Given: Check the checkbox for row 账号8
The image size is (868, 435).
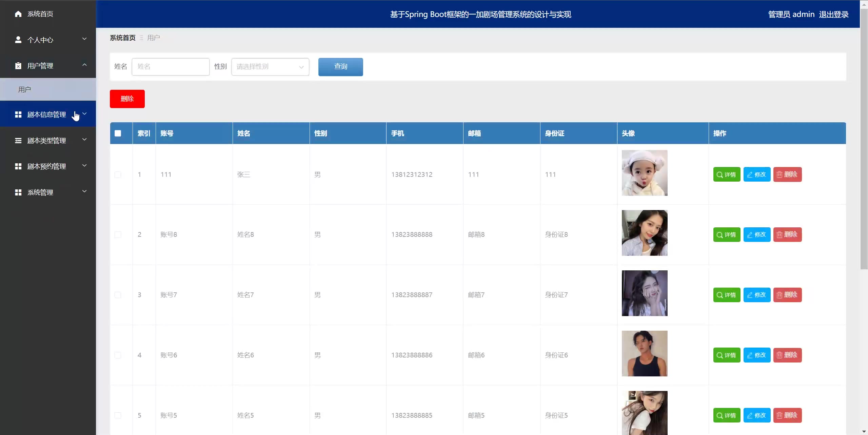Looking at the screenshot, I should pos(118,234).
